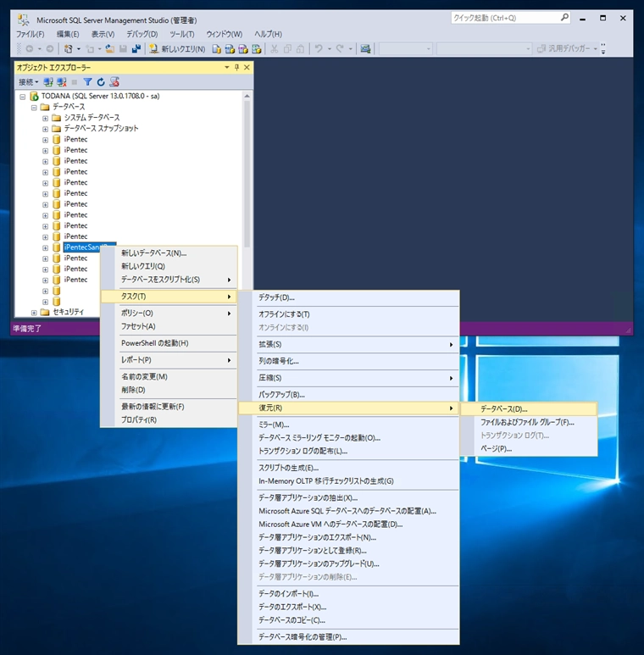Open the デバッグ(D) menu

(142, 34)
